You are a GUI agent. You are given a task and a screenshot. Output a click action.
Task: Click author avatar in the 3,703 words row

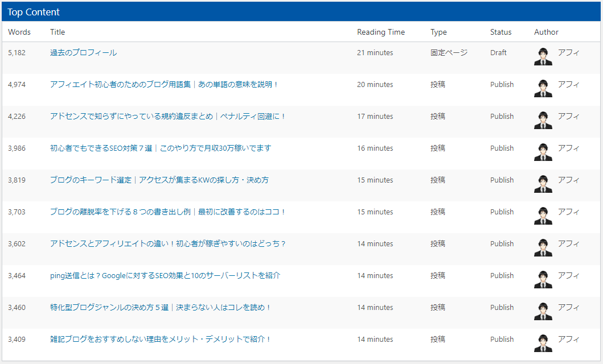pos(543,216)
